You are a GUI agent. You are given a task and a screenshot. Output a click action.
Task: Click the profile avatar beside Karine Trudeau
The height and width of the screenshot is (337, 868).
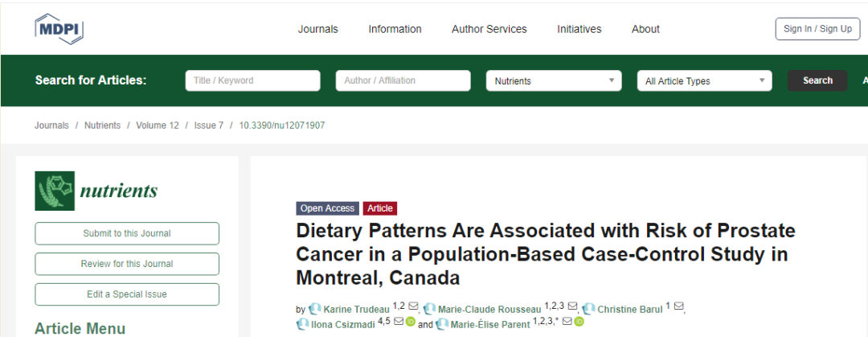(315, 309)
